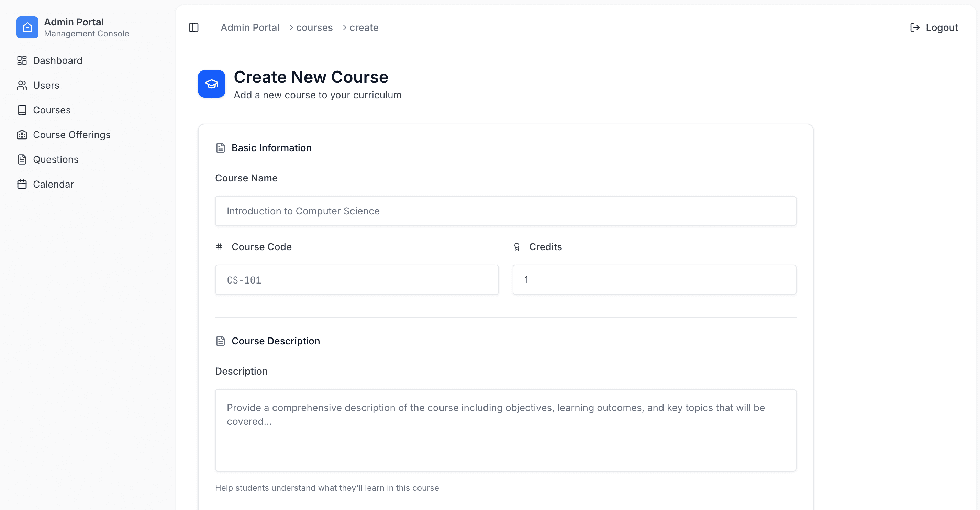This screenshot has height=510, width=980.
Task: Open Course Offerings from sidebar
Action: (x=71, y=135)
